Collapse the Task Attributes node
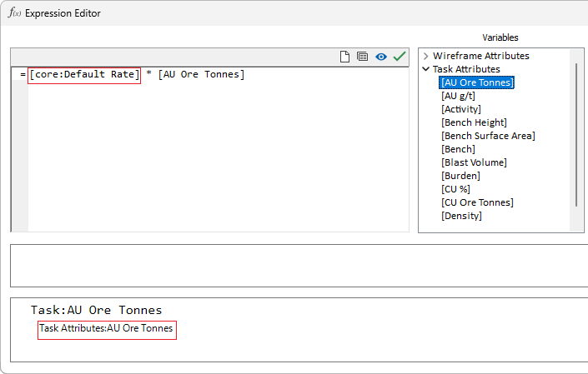 point(425,69)
